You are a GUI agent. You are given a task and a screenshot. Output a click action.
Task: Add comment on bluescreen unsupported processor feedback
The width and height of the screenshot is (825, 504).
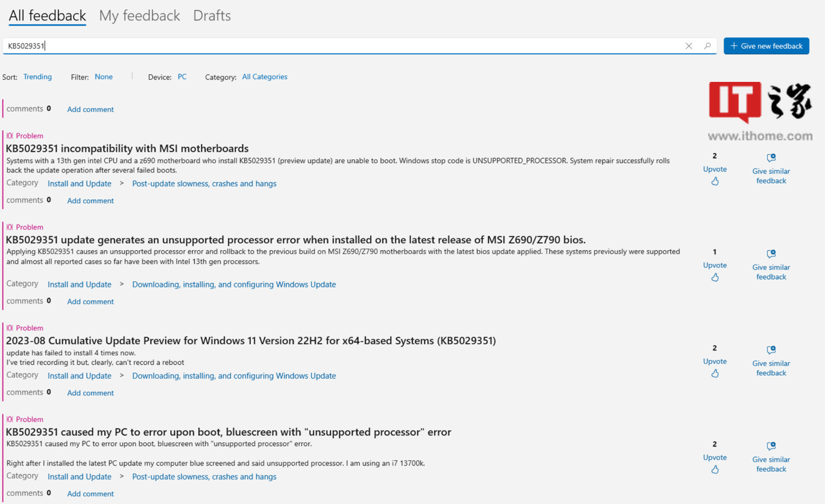coord(91,494)
